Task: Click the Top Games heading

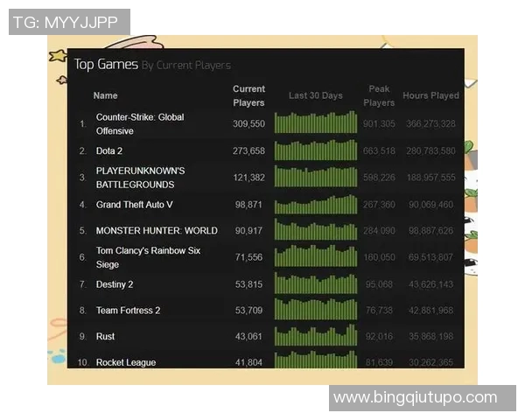Action: tap(105, 64)
